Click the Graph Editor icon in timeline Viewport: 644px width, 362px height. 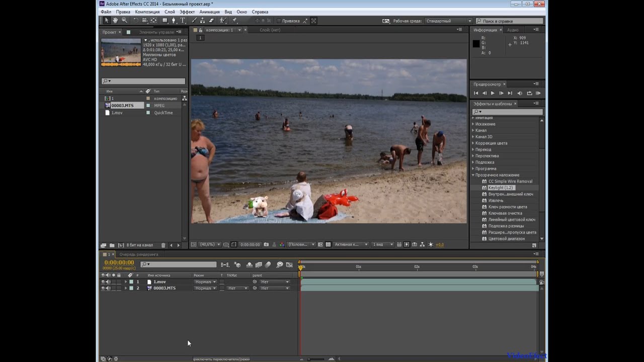(289, 265)
